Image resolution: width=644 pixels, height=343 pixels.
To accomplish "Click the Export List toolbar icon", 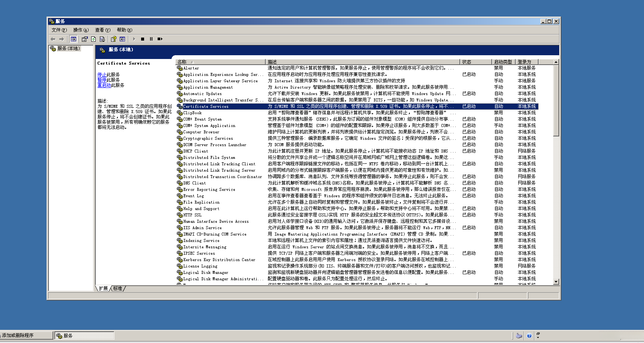I will click(x=102, y=39).
